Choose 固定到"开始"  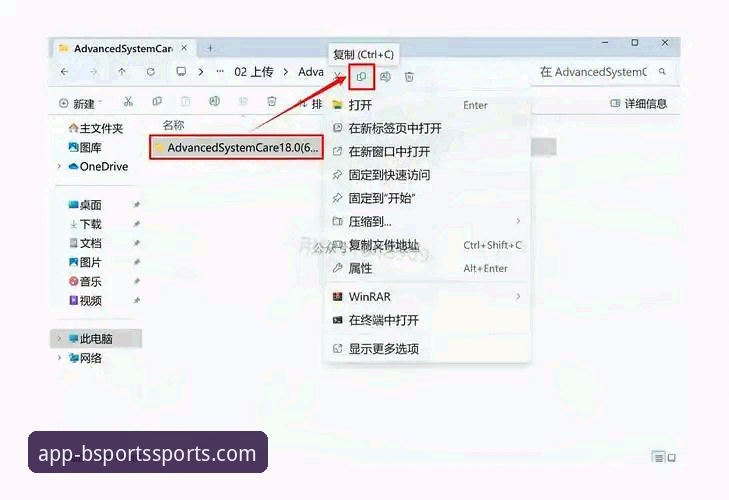pos(426,198)
